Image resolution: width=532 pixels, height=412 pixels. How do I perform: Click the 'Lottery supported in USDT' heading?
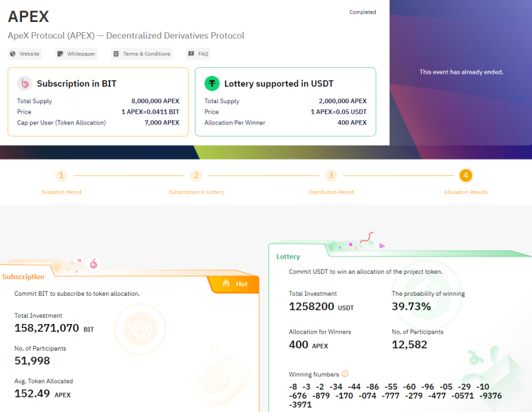click(279, 83)
